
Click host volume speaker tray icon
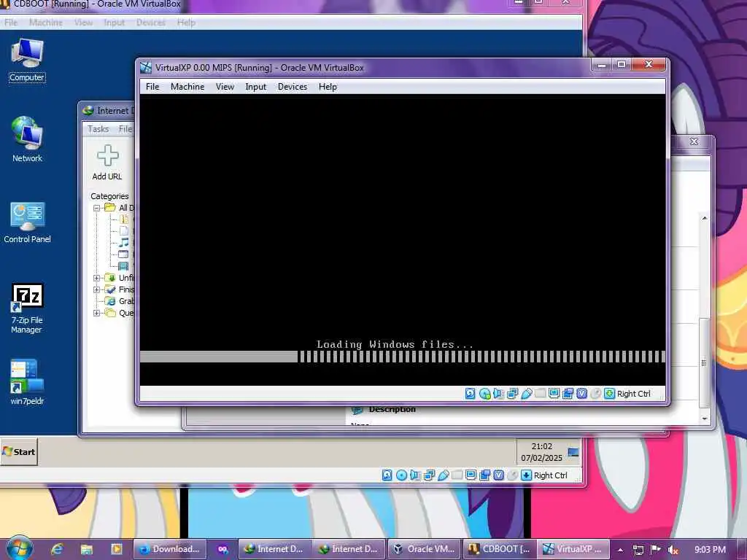click(x=673, y=550)
